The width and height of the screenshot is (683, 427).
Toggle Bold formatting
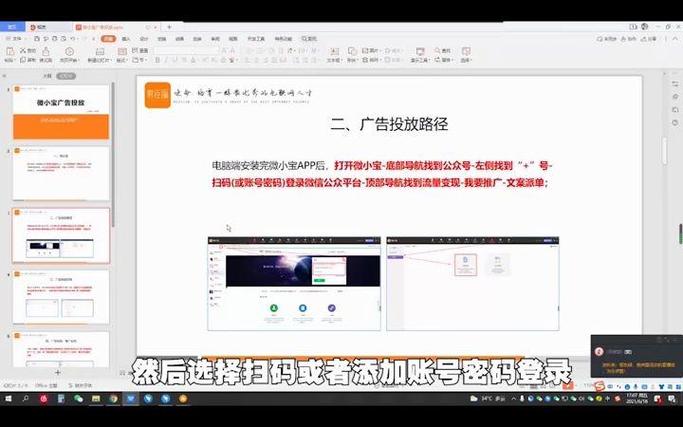pos(158,60)
